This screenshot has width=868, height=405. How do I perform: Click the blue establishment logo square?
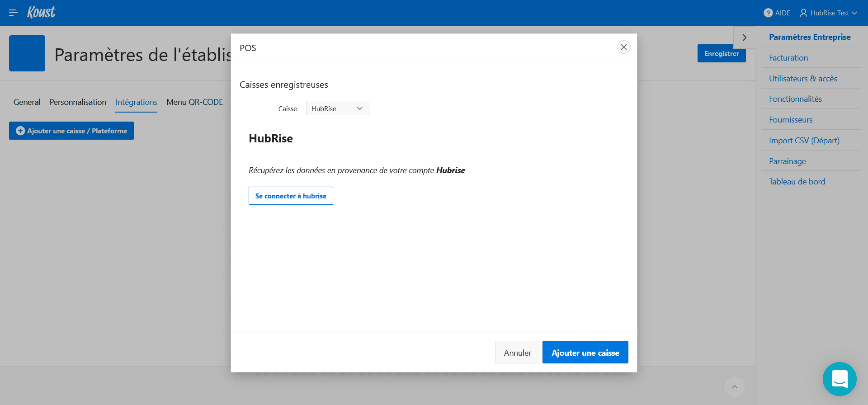(x=27, y=53)
